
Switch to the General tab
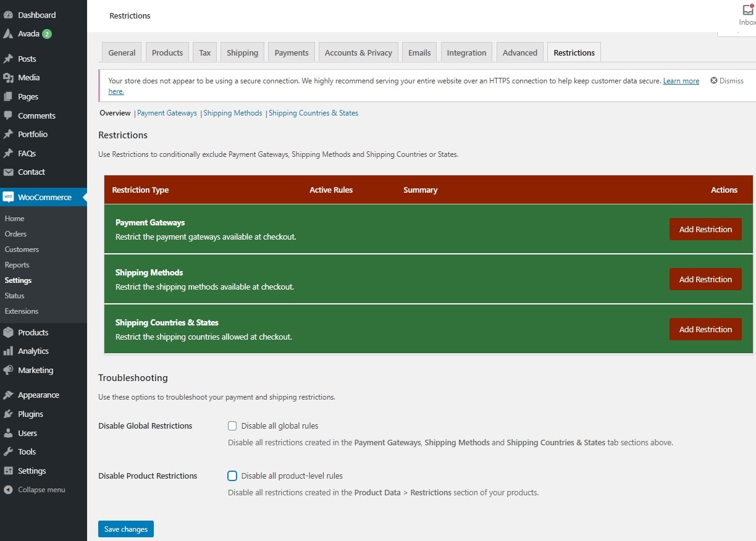(122, 52)
